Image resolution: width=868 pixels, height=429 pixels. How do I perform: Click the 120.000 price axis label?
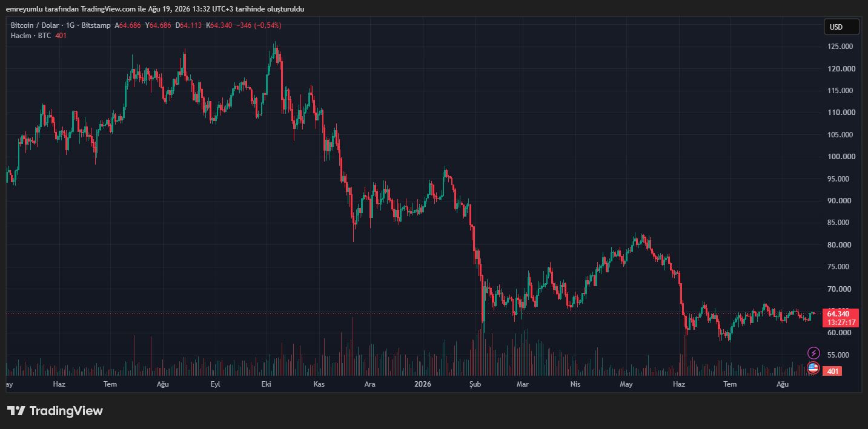pos(841,69)
